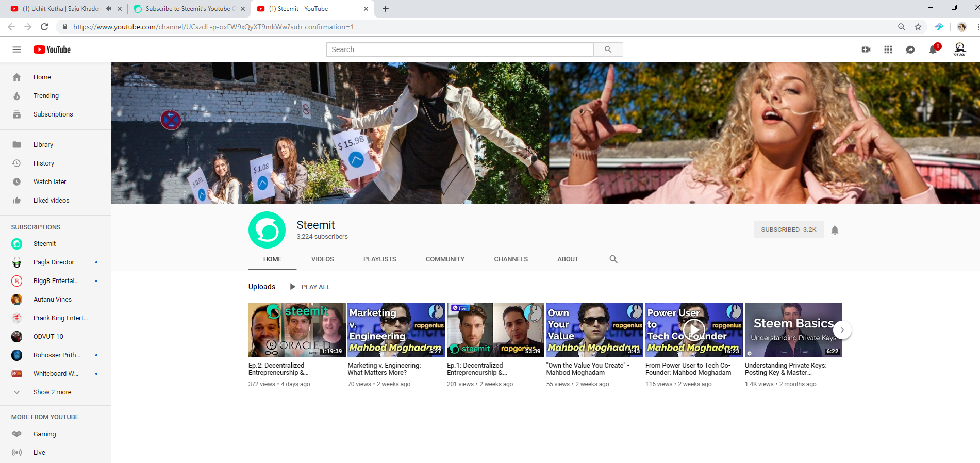Open BiggB Entertainment subscription
Viewport: 980px width, 463px height.
[56, 281]
